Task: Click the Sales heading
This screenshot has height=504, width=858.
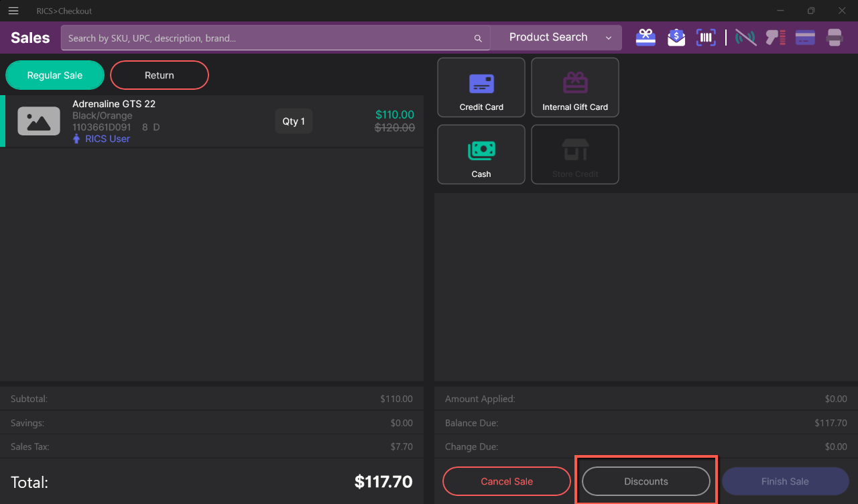Action: tap(30, 38)
